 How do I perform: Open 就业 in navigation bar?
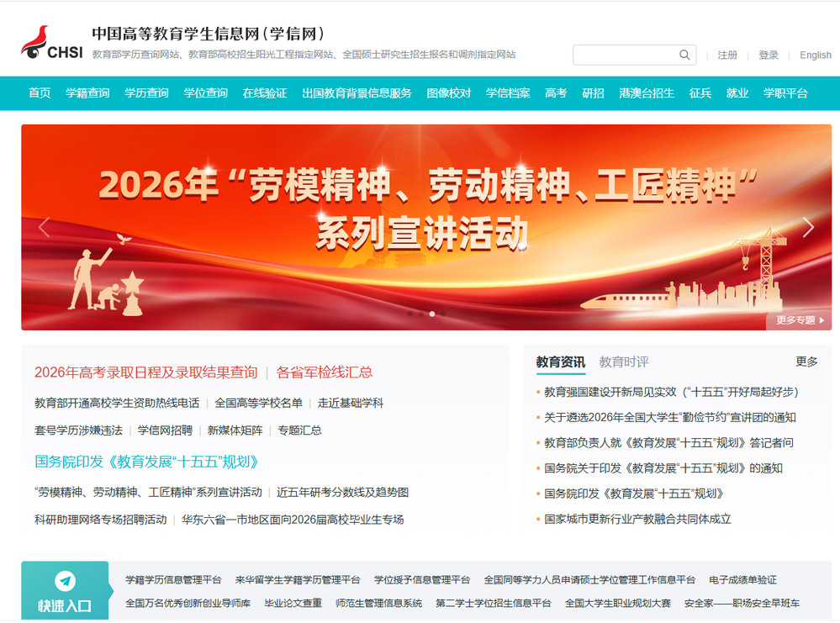(x=737, y=93)
